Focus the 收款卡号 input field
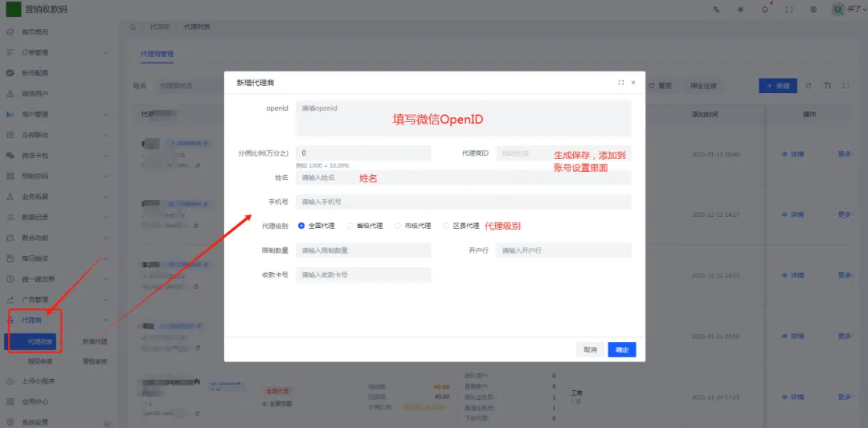 tap(363, 275)
